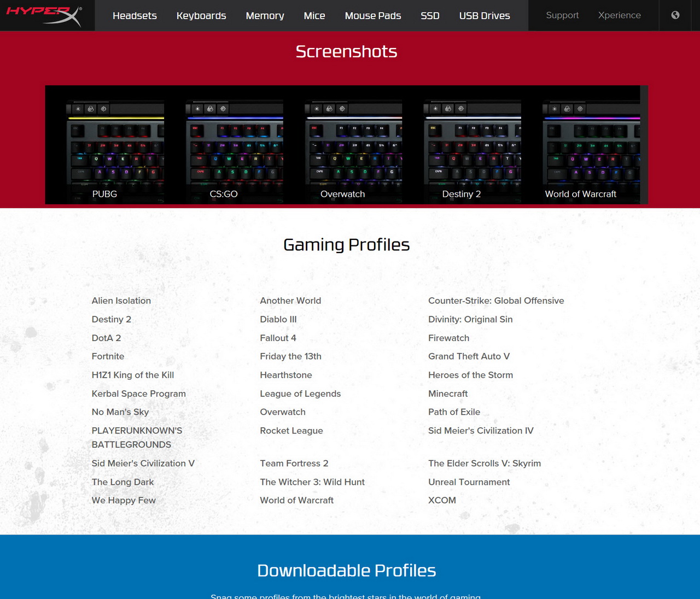Select XCOM profile

[x=442, y=500]
